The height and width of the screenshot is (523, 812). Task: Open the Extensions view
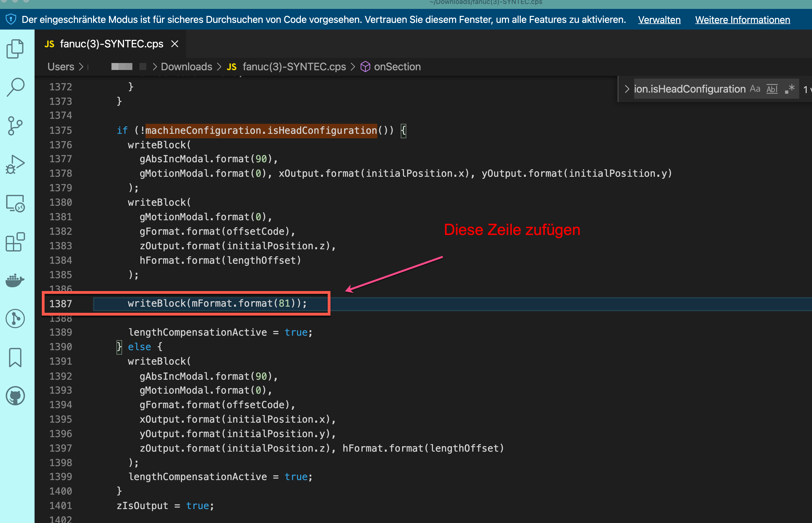(x=15, y=242)
